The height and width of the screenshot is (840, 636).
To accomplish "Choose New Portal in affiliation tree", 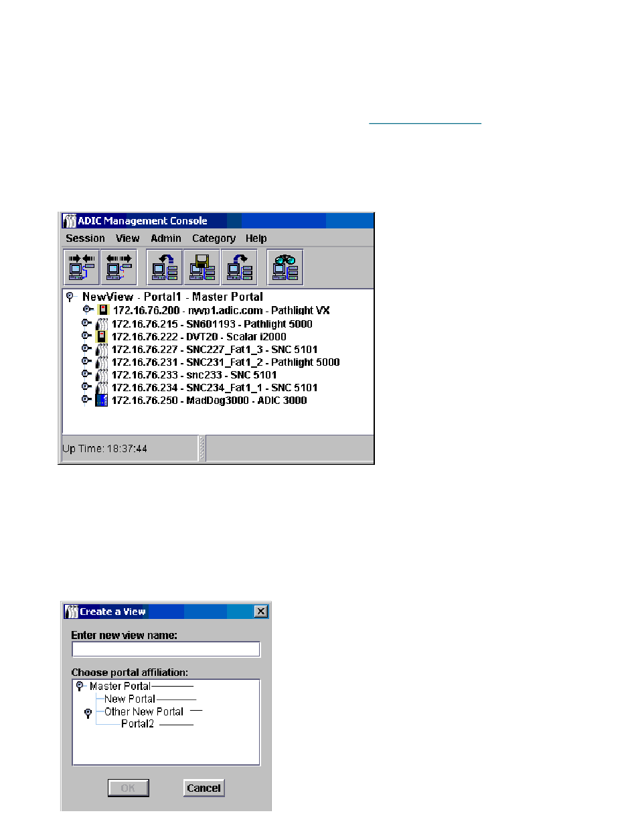I will click(130, 699).
